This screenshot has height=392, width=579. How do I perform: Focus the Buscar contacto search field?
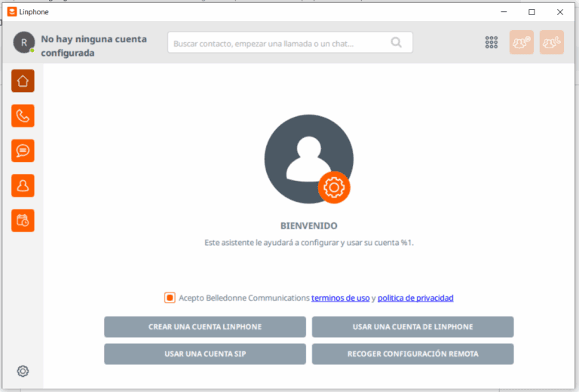[290, 42]
